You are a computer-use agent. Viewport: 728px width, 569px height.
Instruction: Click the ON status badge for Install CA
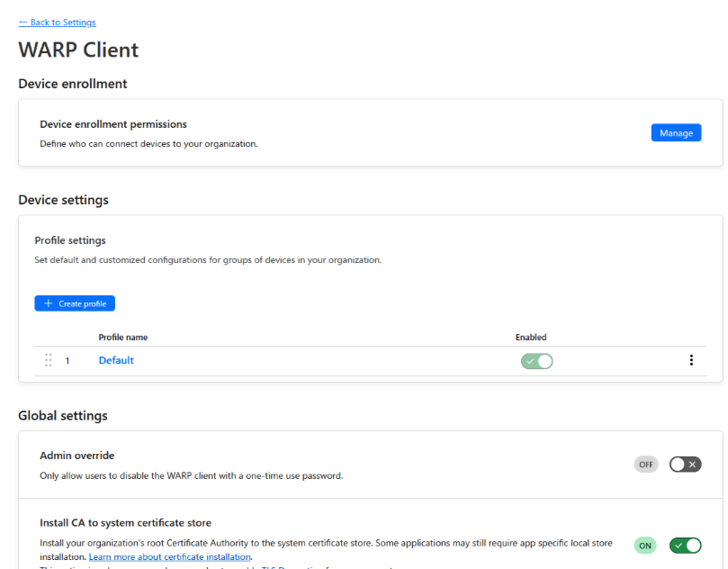645,546
